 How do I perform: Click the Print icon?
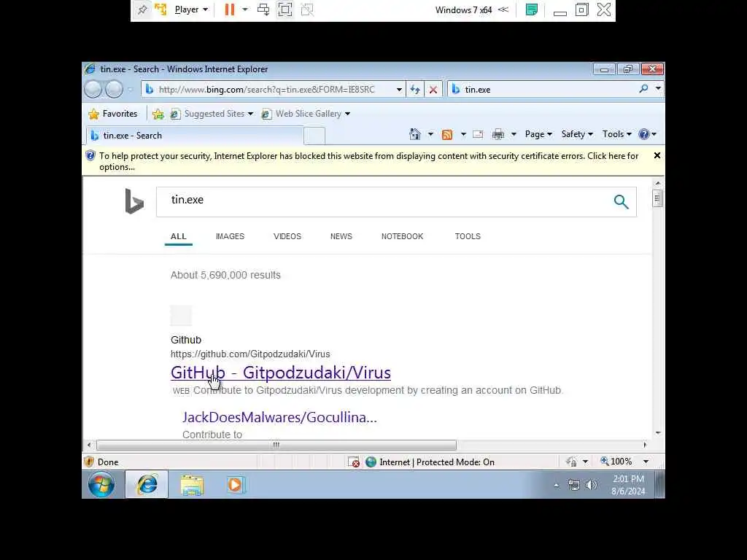[498, 134]
